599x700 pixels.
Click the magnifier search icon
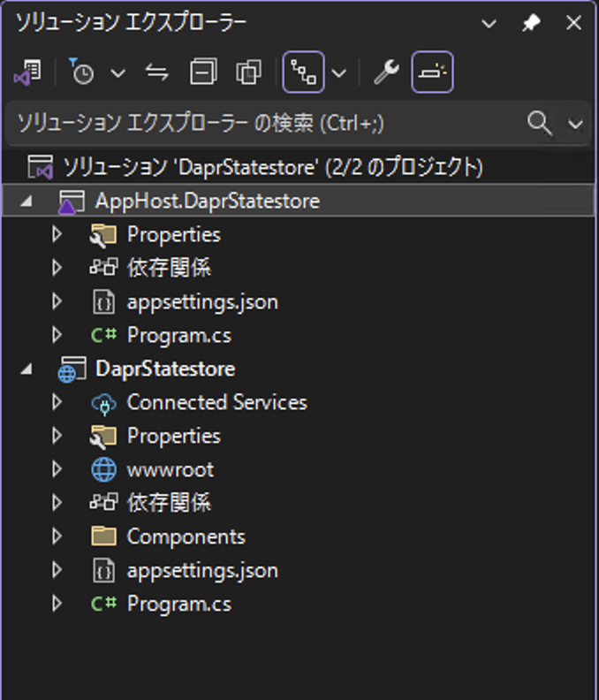[x=539, y=123]
